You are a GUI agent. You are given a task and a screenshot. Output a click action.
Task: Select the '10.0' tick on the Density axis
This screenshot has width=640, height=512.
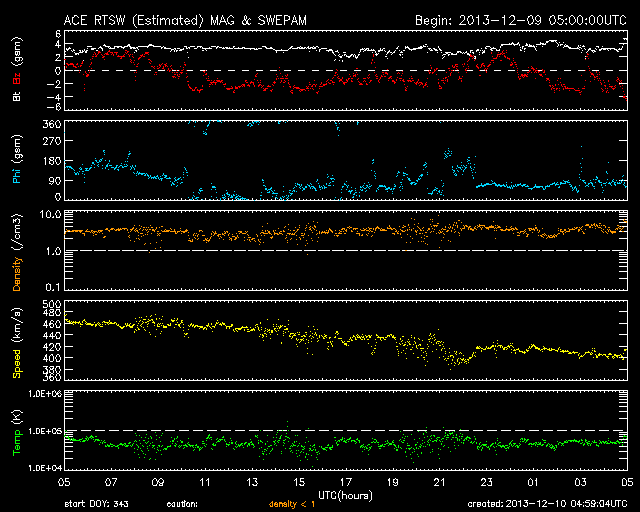click(50, 214)
